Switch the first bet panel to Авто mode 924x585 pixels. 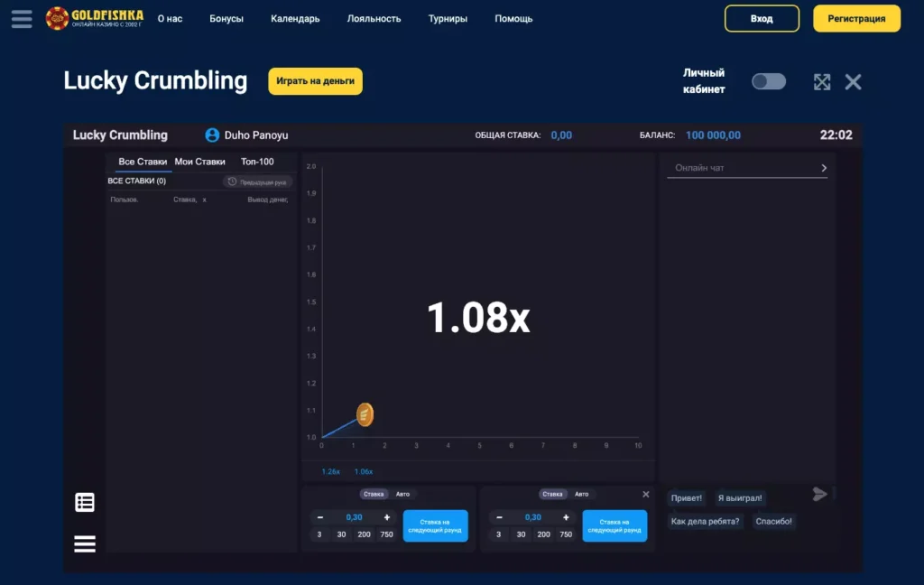coord(402,494)
